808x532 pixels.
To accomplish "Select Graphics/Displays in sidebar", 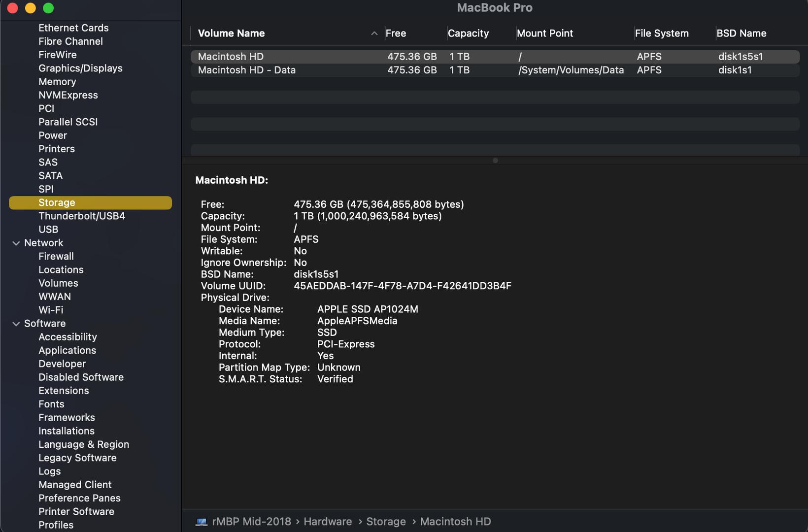I will (x=80, y=68).
